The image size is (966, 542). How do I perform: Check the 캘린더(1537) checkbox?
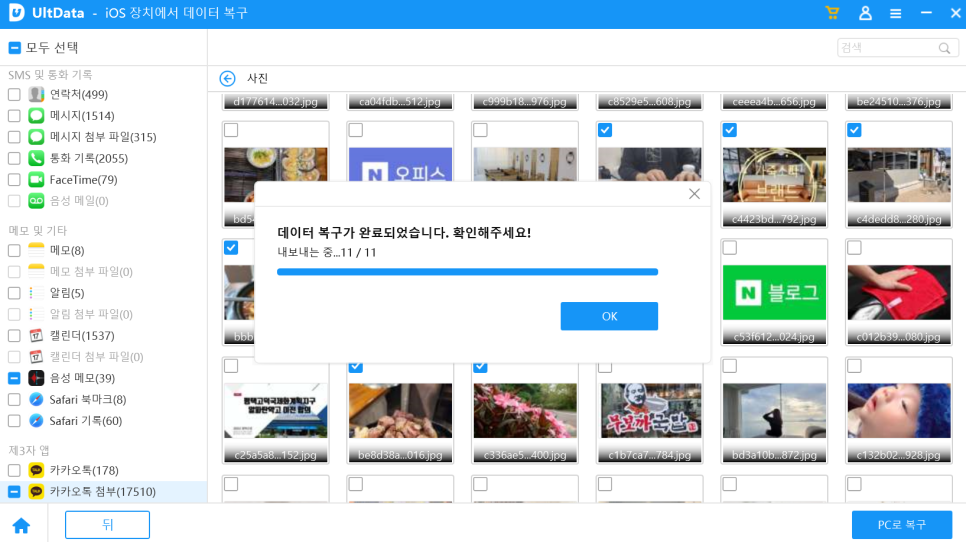click(x=14, y=336)
